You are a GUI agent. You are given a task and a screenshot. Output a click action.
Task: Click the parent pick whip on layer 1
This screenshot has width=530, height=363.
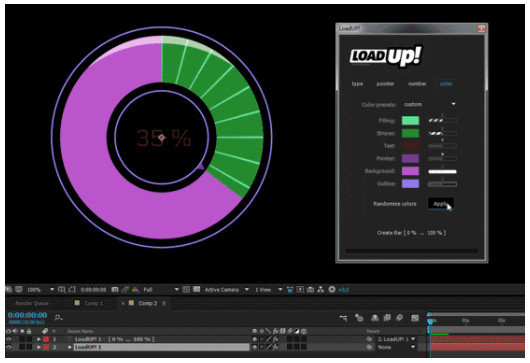369,339
